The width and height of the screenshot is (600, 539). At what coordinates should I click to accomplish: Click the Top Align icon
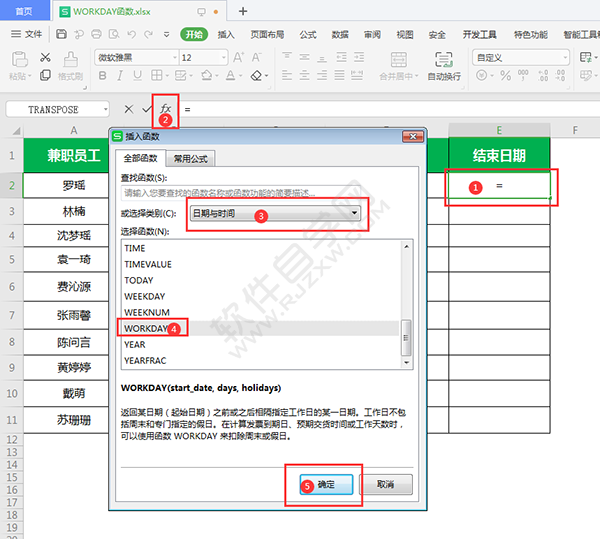click(x=287, y=57)
